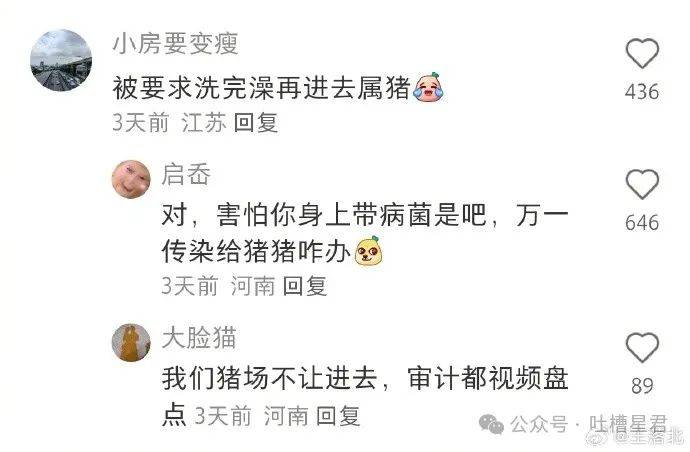Reply to 大脸猫's comment about 审计
The image size is (690, 452).
pos(338,416)
